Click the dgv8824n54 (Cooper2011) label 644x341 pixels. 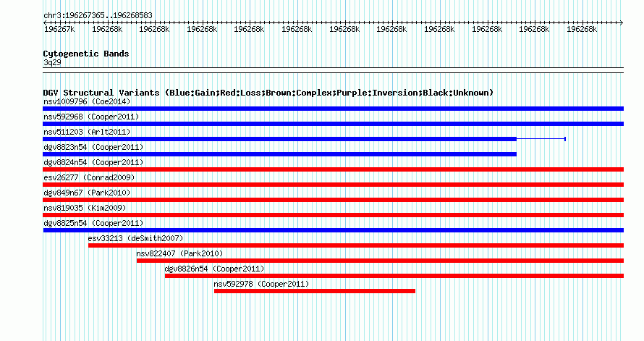(93, 162)
